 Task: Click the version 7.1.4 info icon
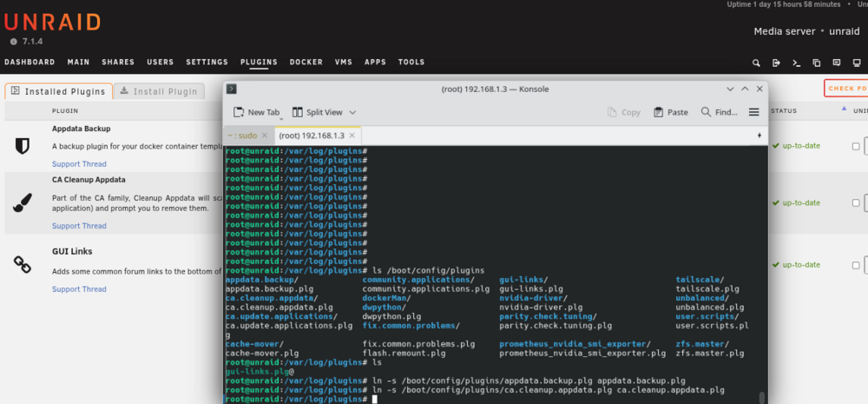[13, 42]
